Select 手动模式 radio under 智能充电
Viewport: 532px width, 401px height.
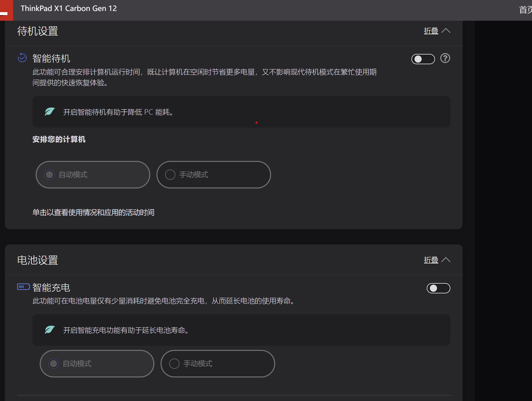tap(218, 364)
